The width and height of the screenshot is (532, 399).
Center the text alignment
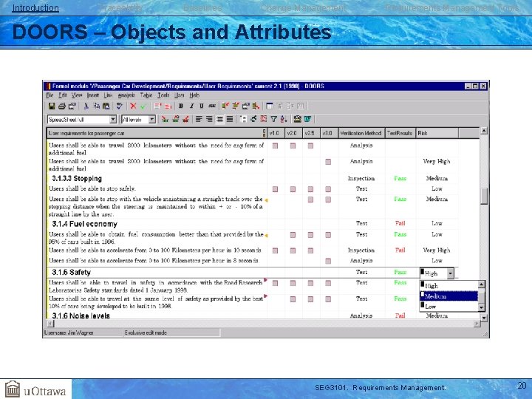click(220, 119)
